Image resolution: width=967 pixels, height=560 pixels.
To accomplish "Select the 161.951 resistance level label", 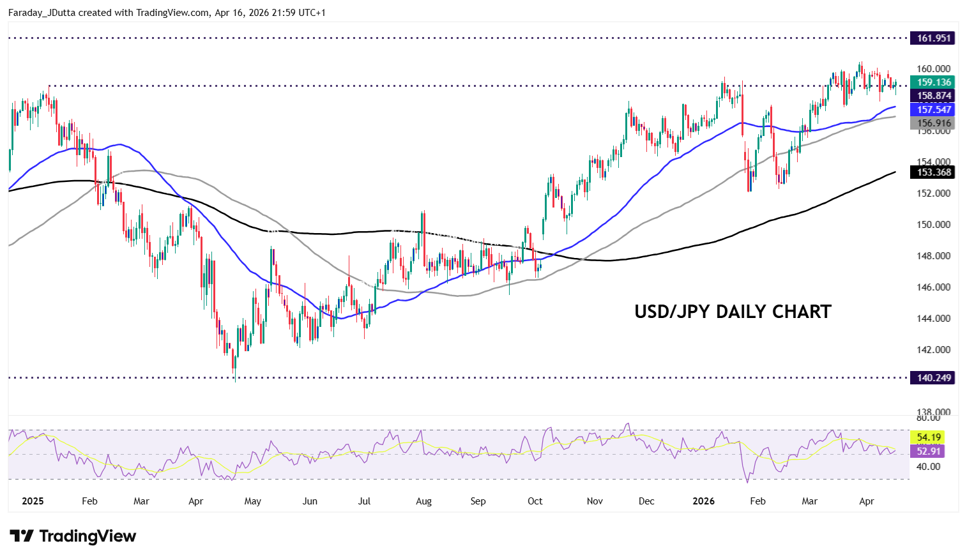I will [x=933, y=38].
